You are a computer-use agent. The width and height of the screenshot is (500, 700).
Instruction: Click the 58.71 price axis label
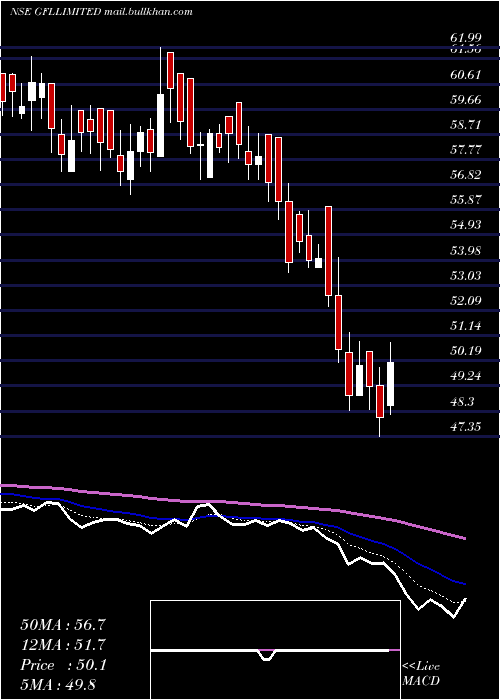pyautogui.click(x=466, y=125)
